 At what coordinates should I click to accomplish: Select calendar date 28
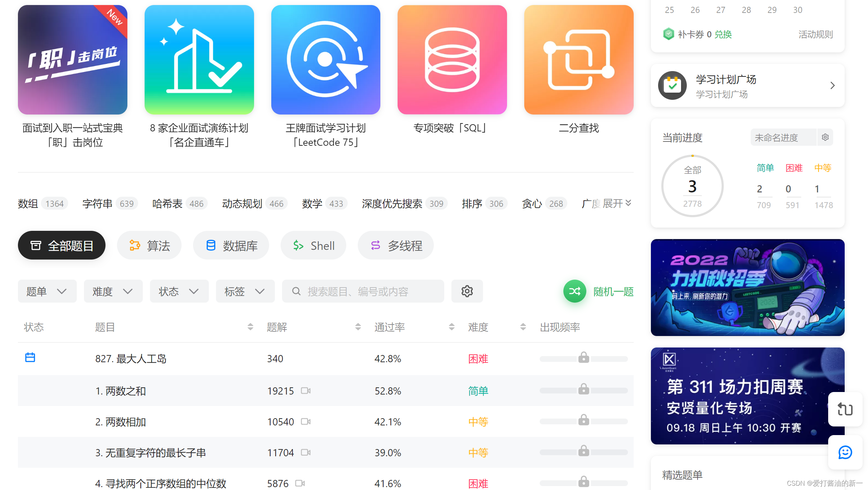pos(746,10)
